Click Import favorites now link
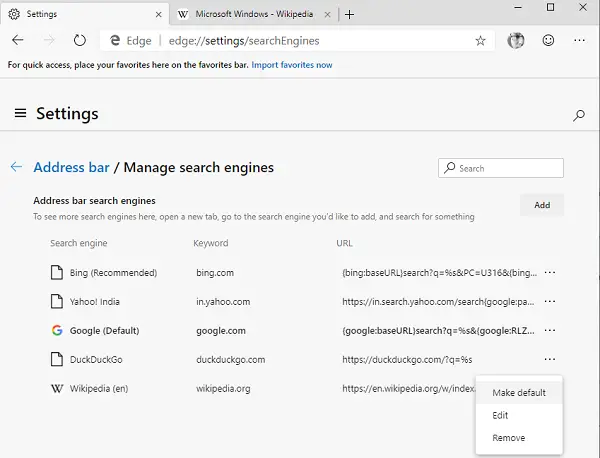Image resolution: width=600 pixels, height=458 pixels. [292, 65]
